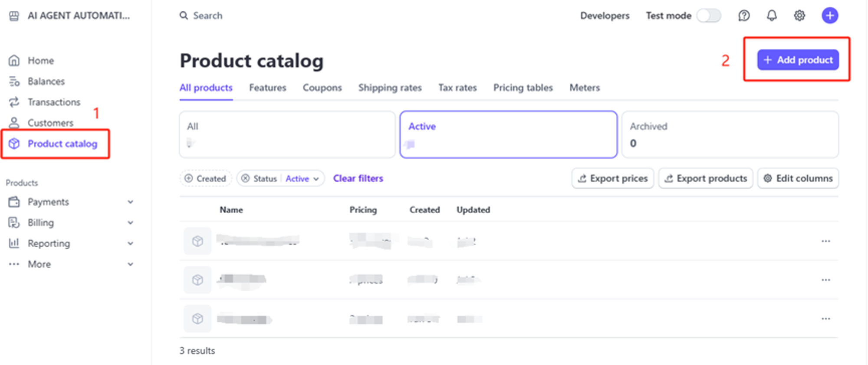
Task: Open the settings gear icon
Action: click(x=799, y=16)
